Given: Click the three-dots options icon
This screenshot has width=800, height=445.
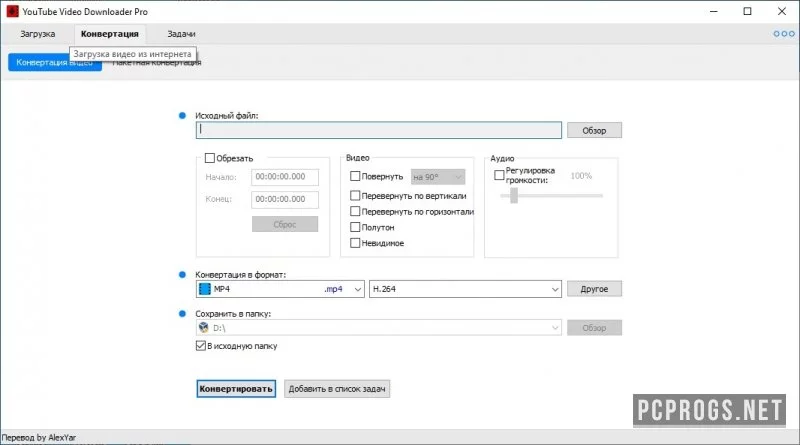Looking at the screenshot, I should [784, 34].
